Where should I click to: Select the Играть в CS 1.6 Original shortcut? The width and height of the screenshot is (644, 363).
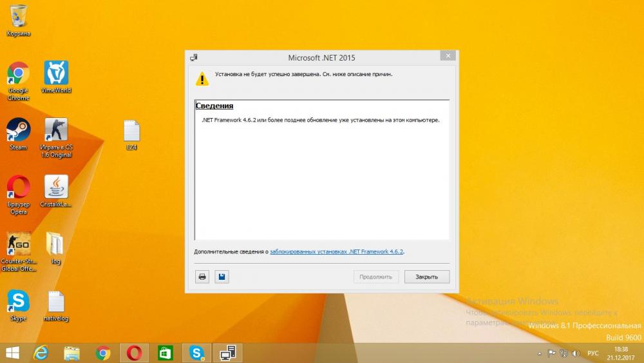click(56, 131)
